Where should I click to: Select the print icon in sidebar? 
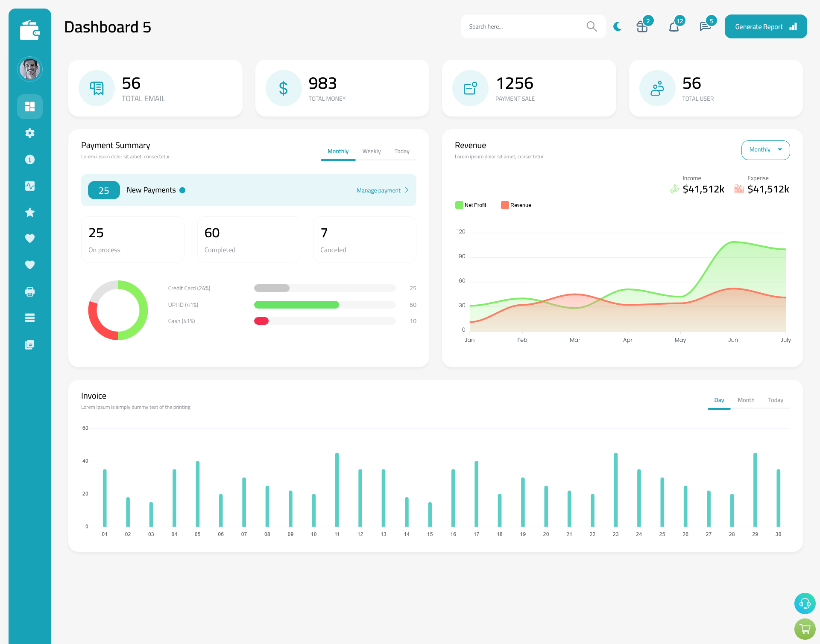30,291
